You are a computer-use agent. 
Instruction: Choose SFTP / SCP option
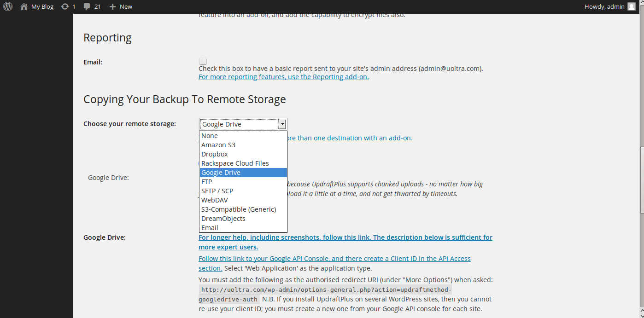tap(217, 191)
